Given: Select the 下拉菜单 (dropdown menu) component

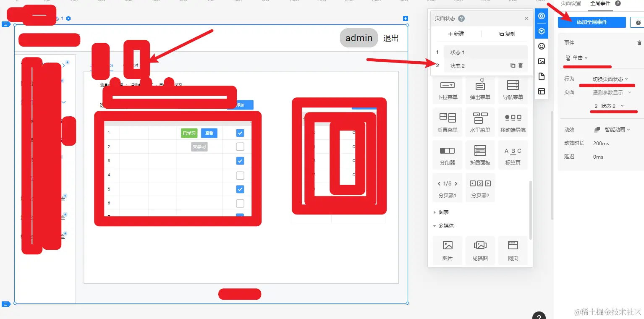Looking at the screenshot, I should pyautogui.click(x=447, y=90).
